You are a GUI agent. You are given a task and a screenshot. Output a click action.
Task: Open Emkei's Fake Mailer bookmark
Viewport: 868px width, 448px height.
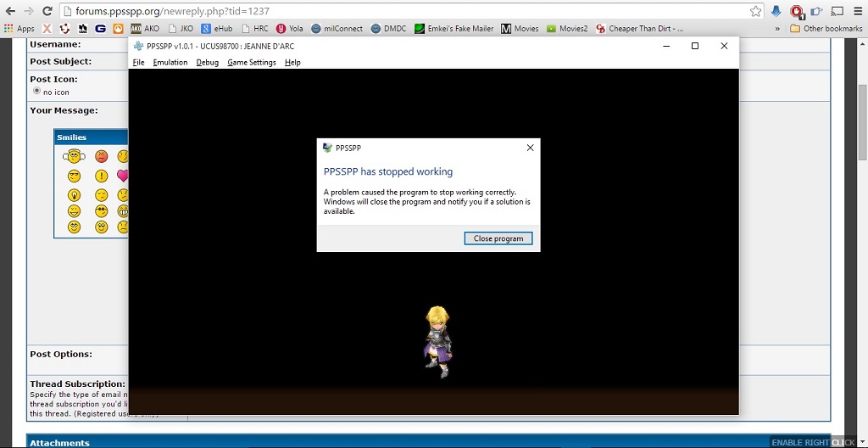point(453,29)
